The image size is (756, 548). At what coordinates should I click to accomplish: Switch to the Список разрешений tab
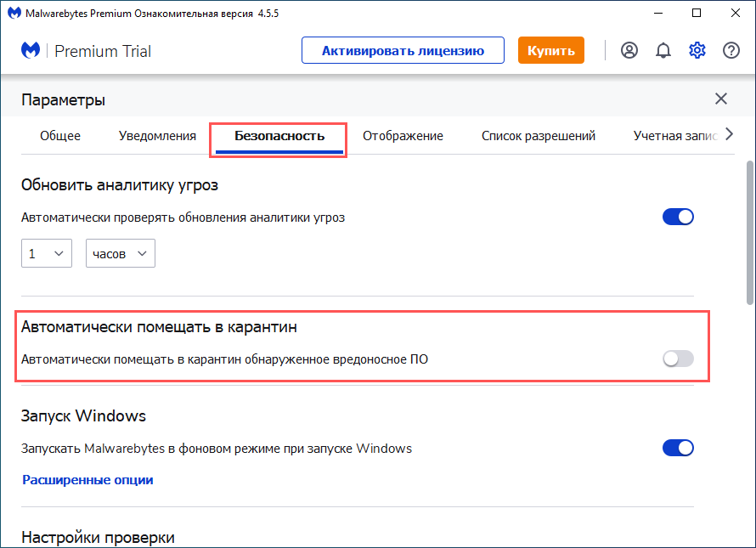pyautogui.click(x=538, y=136)
